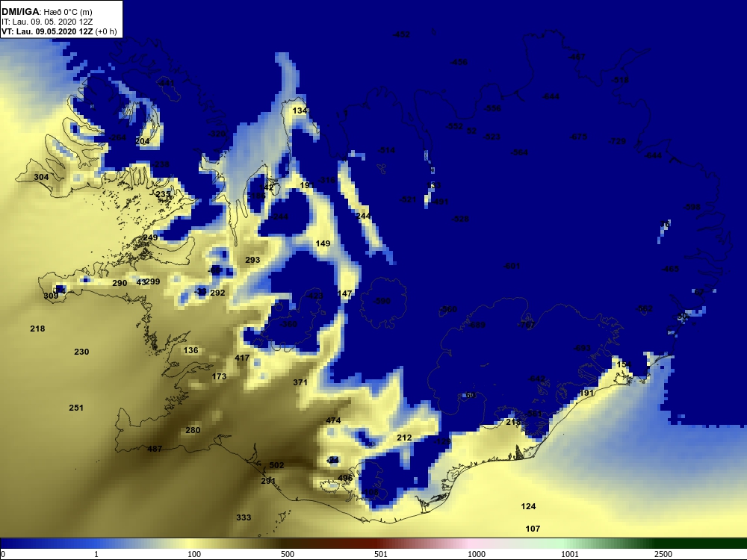Select the 'IT: Lau. 09. 05. 2020 12Z' line
747x560 pixels.
tap(47, 22)
